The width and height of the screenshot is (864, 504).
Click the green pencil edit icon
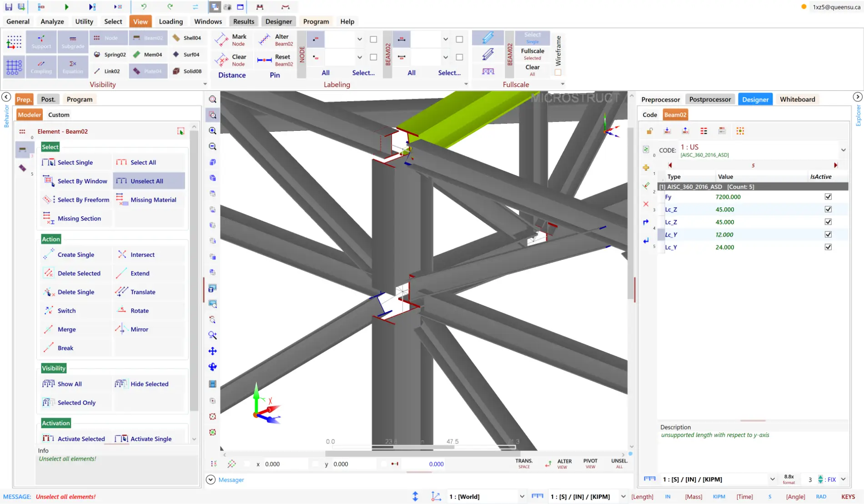(x=646, y=185)
